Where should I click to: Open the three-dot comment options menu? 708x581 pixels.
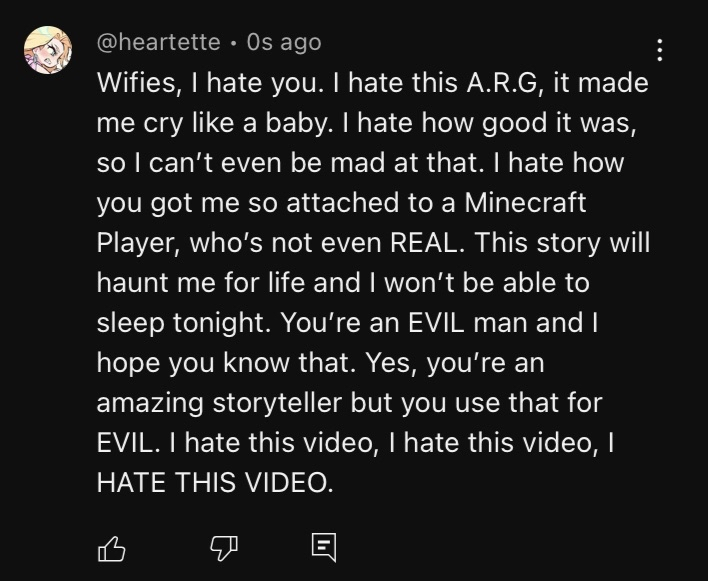click(658, 50)
